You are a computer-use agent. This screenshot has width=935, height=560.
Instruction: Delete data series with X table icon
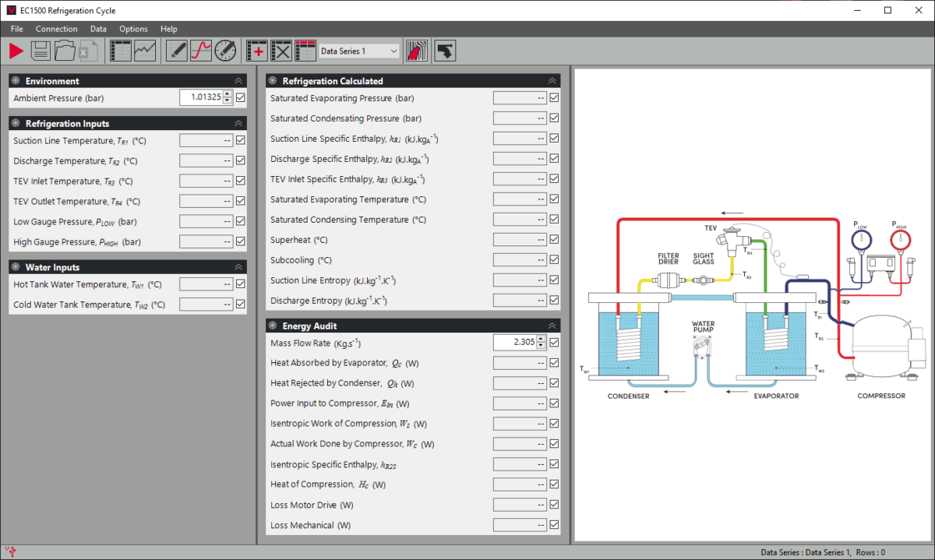click(281, 51)
